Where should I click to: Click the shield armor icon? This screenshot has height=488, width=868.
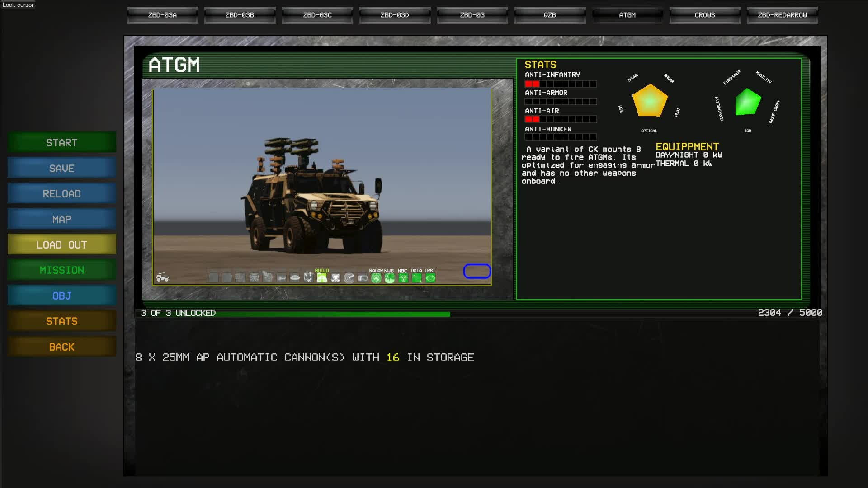click(335, 278)
